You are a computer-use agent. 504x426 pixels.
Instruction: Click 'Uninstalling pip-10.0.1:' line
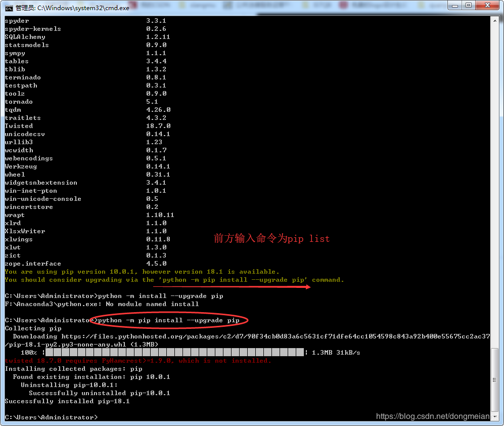(69, 385)
